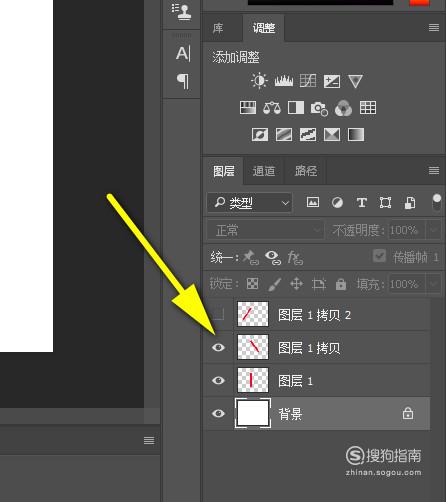Open the 调整 panel menu
The image size is (446, 502).
pos(434,27)
